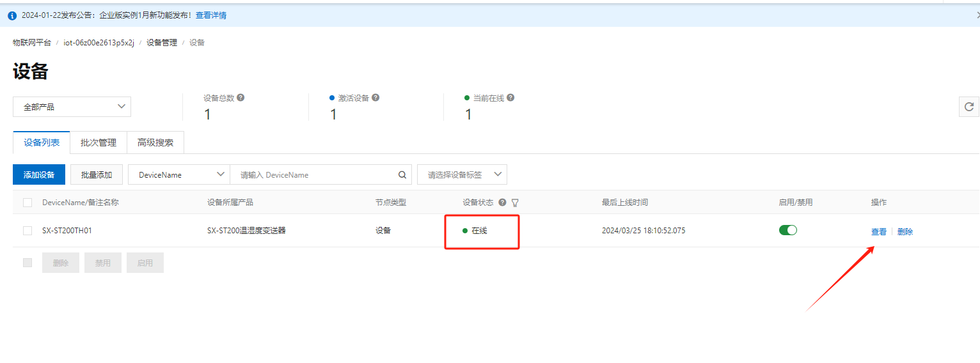This screenshot has width=980, height=363.
Task: Open the 查看详情 announcement link
Action: (210, 15)
